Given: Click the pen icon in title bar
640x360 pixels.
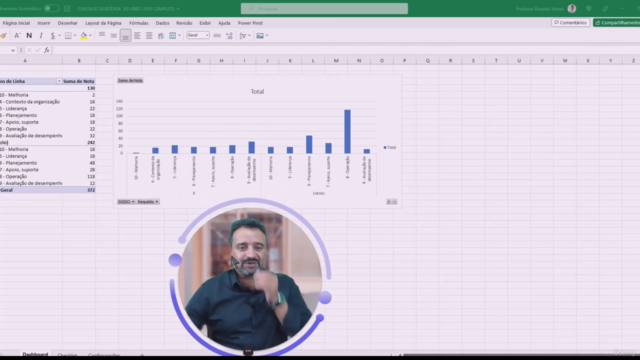Looking at the screenshot, I should [x=605, y=9].
